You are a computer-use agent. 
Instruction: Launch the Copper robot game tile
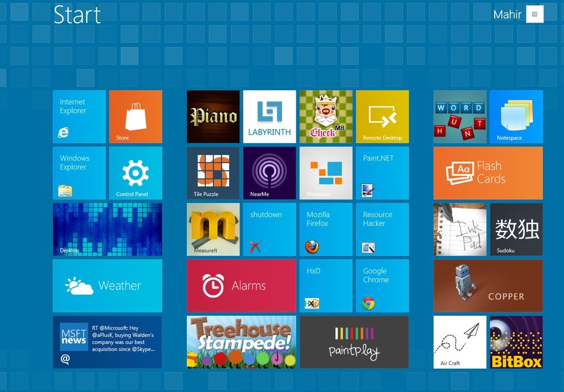(x=488, y=286)
